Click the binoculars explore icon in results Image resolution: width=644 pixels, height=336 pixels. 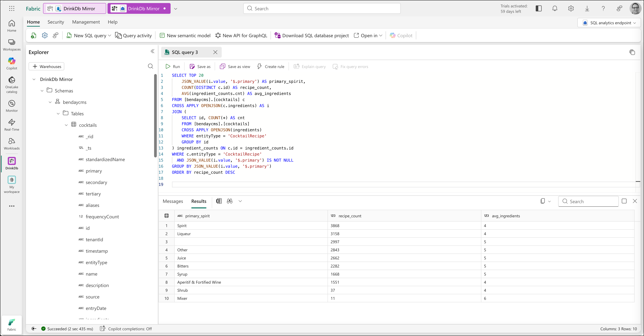pos(229,201)
